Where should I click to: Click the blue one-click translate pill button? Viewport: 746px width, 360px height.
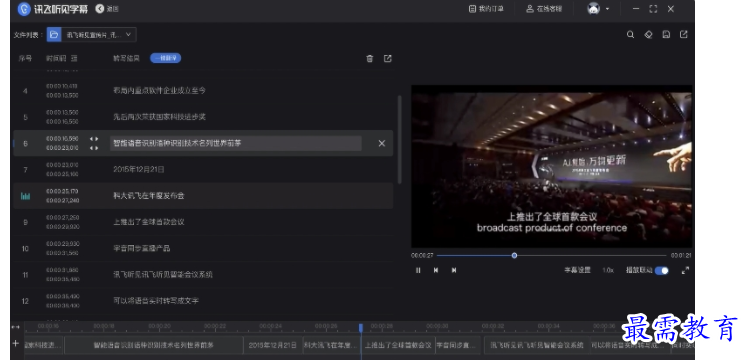(166, 58)
